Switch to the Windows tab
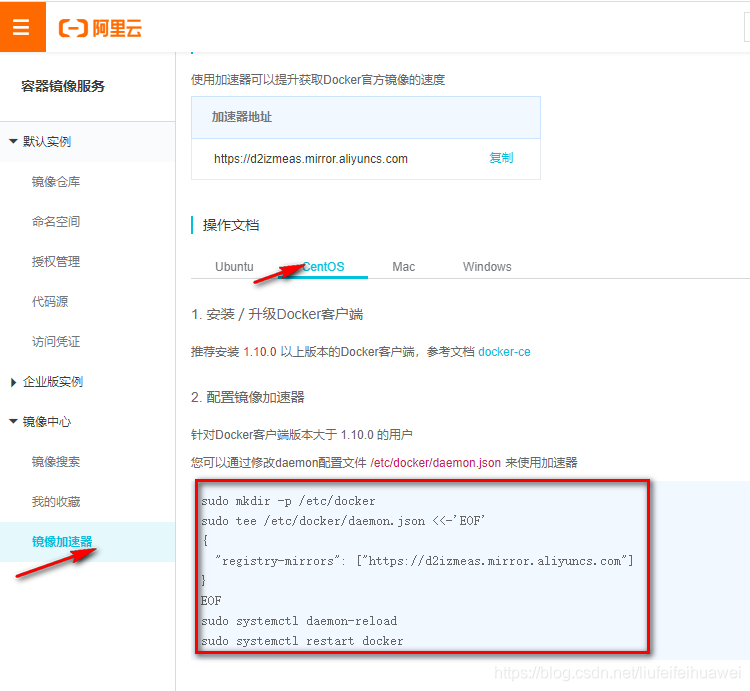Viewport: 750px width, 691px height. pyautogui.click(x=487, y=266)
